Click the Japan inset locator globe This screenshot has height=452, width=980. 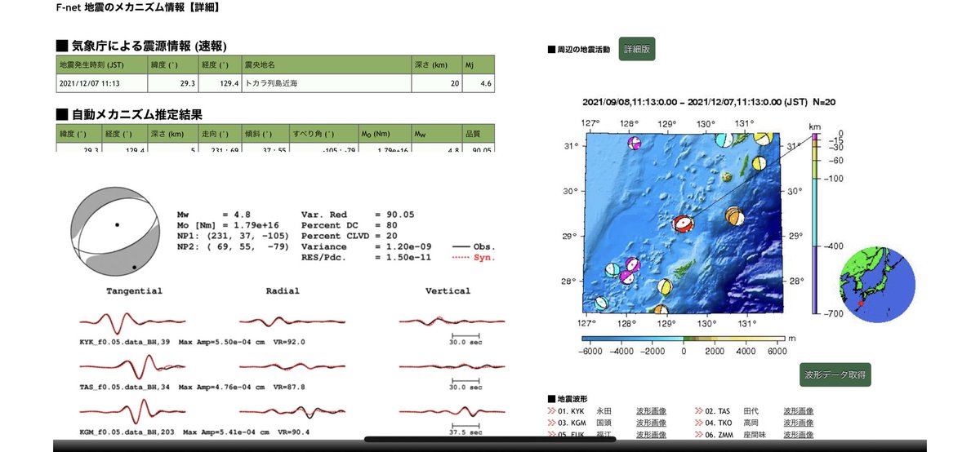point(876,283)
